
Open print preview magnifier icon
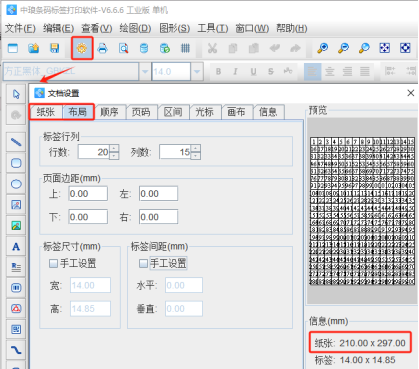pos(124,49)
